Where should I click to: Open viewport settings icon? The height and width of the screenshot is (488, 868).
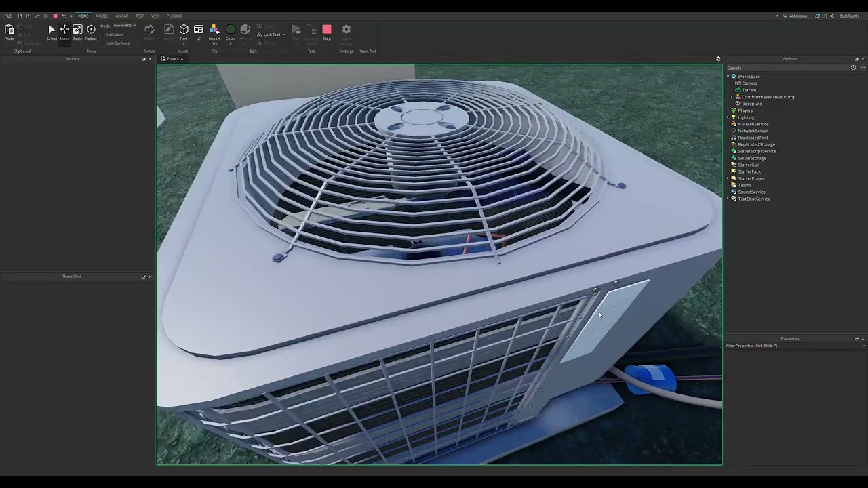(x=718, y=59)
